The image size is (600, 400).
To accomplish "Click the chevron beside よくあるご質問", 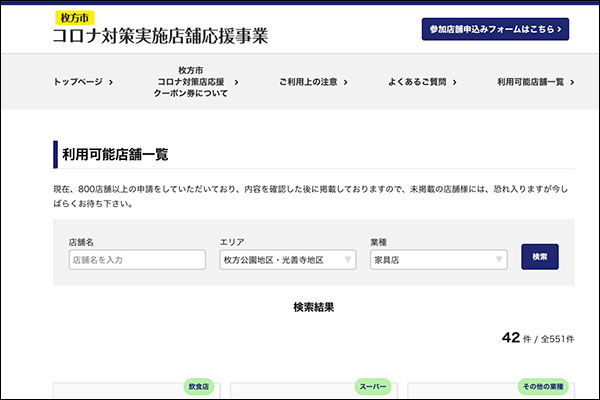I will coord(455,82).
